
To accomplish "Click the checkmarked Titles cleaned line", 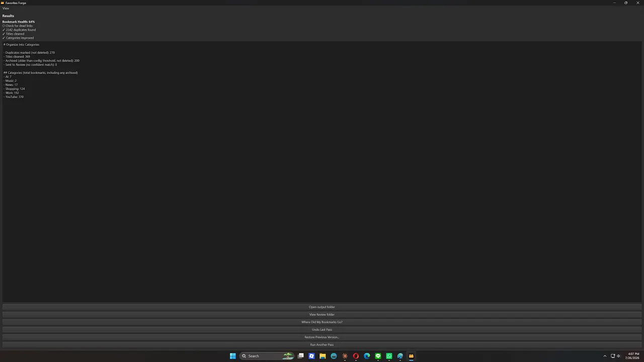I will pyautogui.click(x=14, y=34).
